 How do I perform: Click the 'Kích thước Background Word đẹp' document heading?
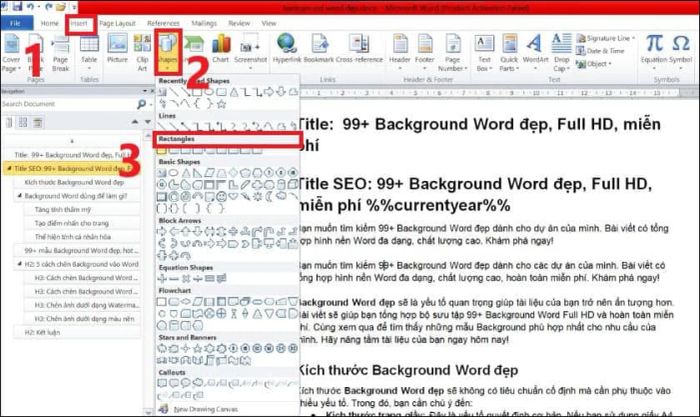pos(408,370)
